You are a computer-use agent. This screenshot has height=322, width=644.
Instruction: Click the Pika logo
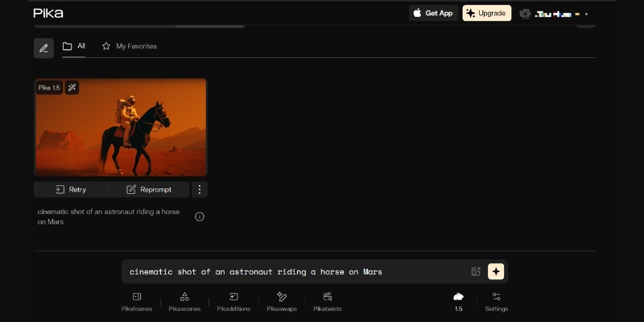pyautogui.click(x=48, y=13)
